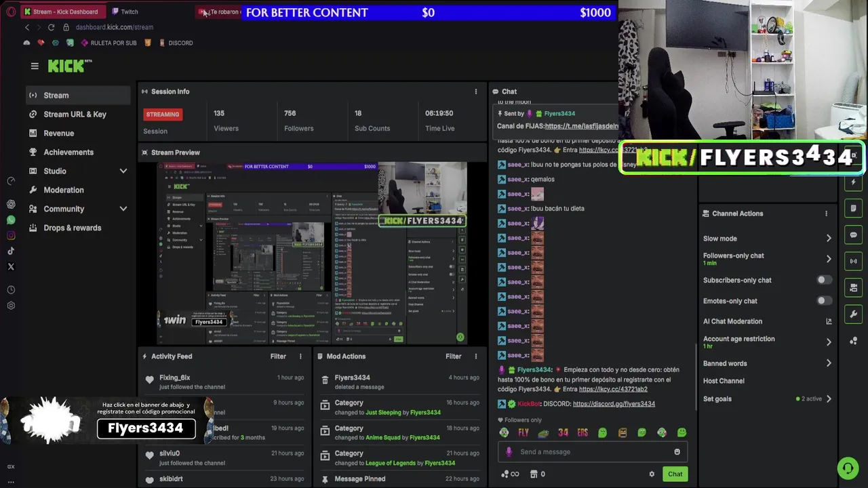868x488 pixels.
Task: Click the Send a message input
Action: [593, 452]
